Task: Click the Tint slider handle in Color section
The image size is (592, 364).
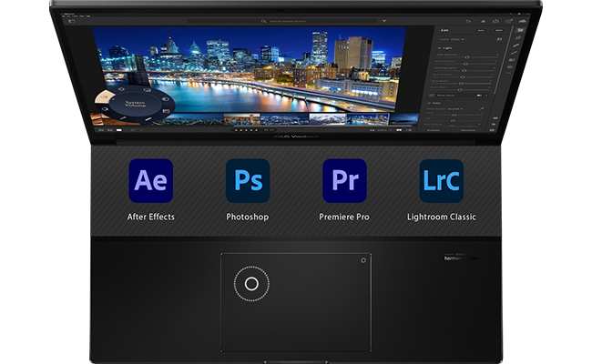Action: [453, 121]
